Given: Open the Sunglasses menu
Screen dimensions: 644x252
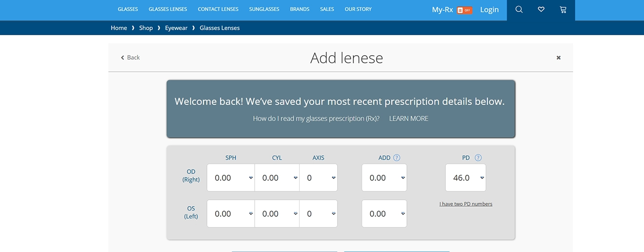Looking at the screenshot, I should (x=264, y=9).
